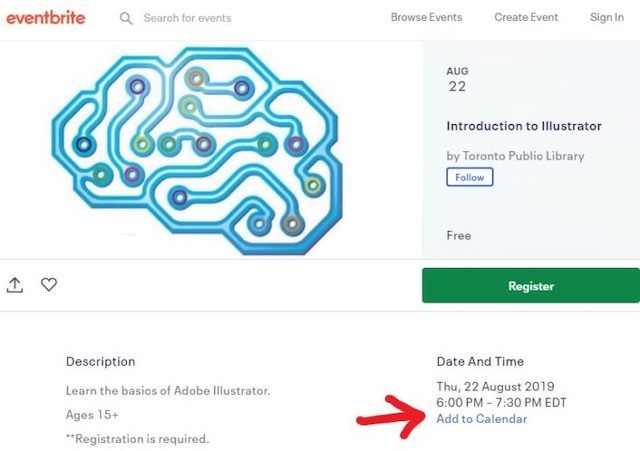Select Create Event in the header
Image resolution: width=640 pixels, height=451 pixels.
[x=527, y=18]
